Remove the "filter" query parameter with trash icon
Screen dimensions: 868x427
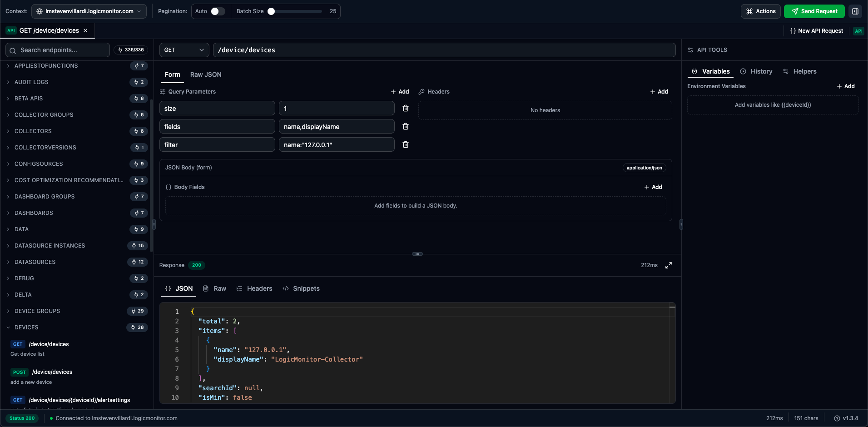(x=406, y=144)
